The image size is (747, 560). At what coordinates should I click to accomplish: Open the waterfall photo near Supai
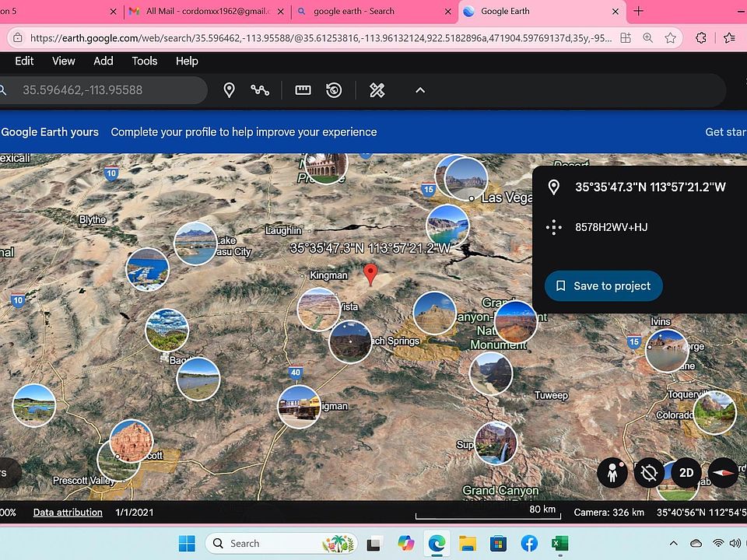pyautogui.click(x=496, y=443)
